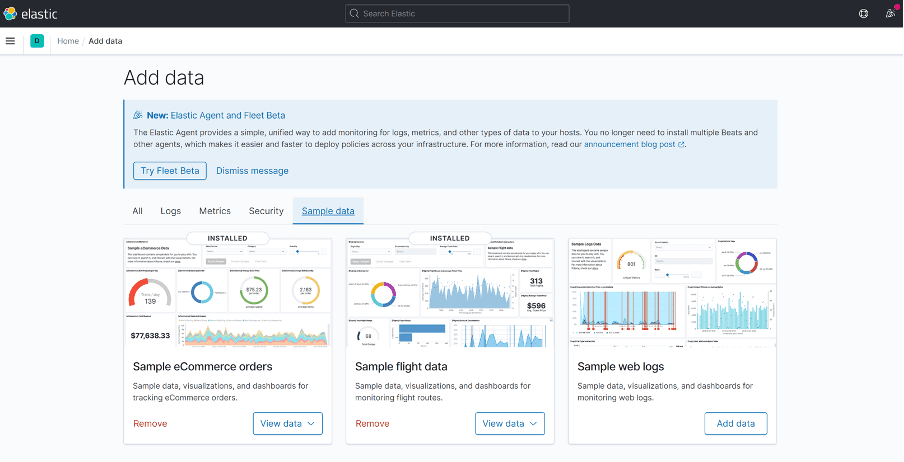Switch to the Metrics tab
904x462 pixels.
(215, 211)
